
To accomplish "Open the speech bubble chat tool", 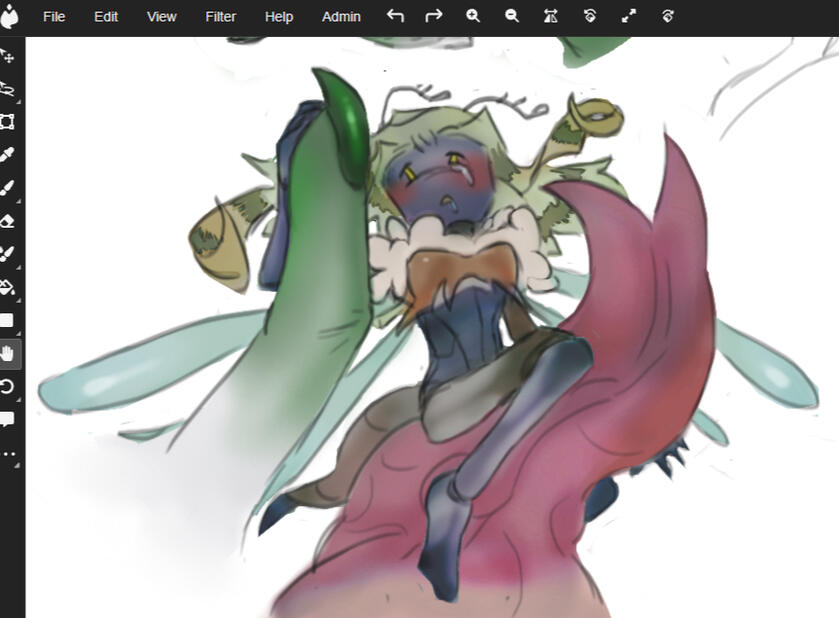I will (7, 419).
